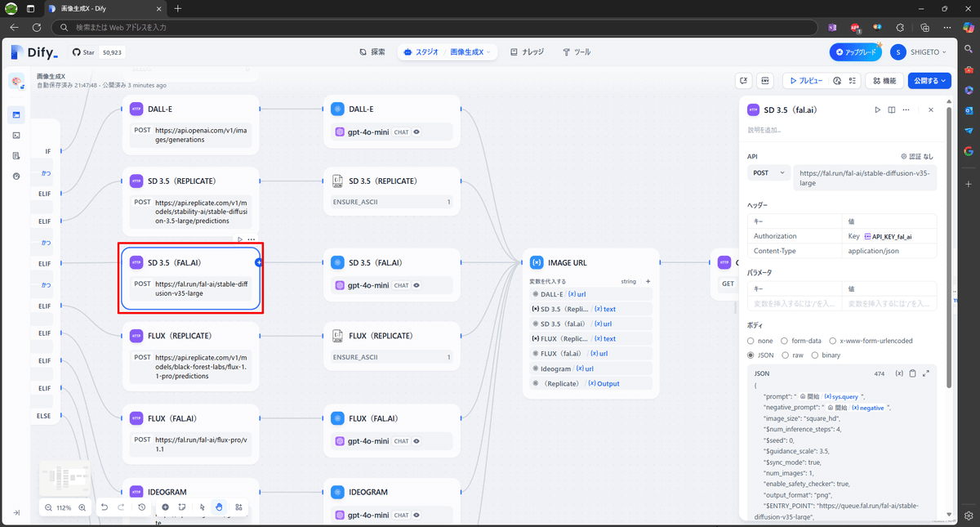Screen dimensions: 980x527
Task: Click the API URL field in node panel
Action: (866, 178)
